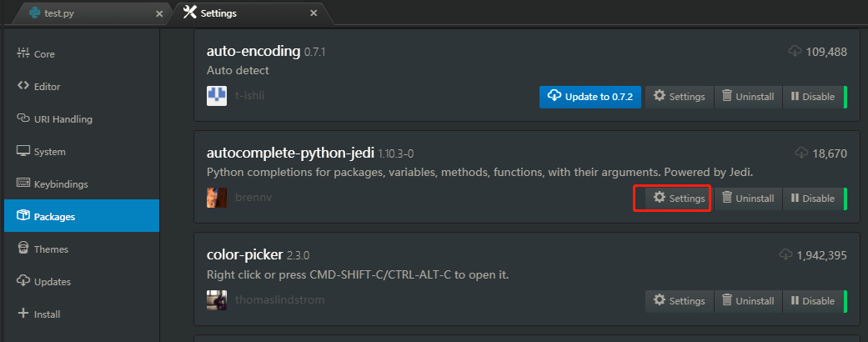Click author avatar of t-ishii

(x=217, y=96)
